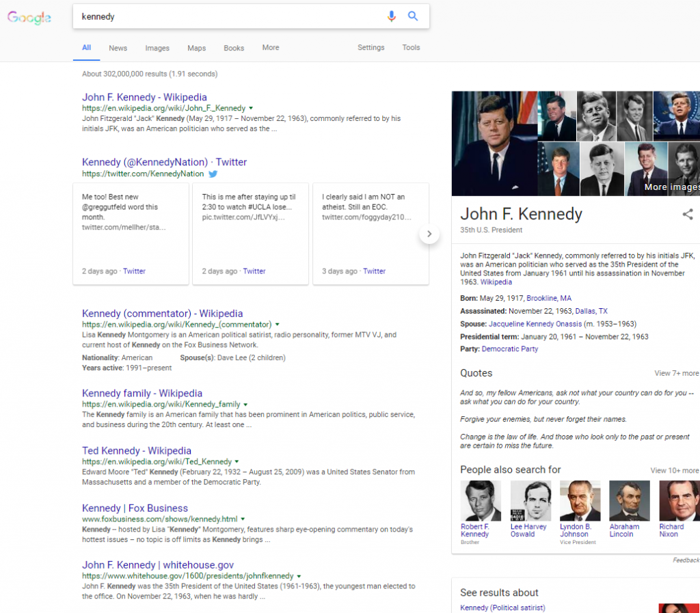Click Twitter link under the @greggutfeld tweet
The image size is (700, 613).
click(x=135, y=271)
